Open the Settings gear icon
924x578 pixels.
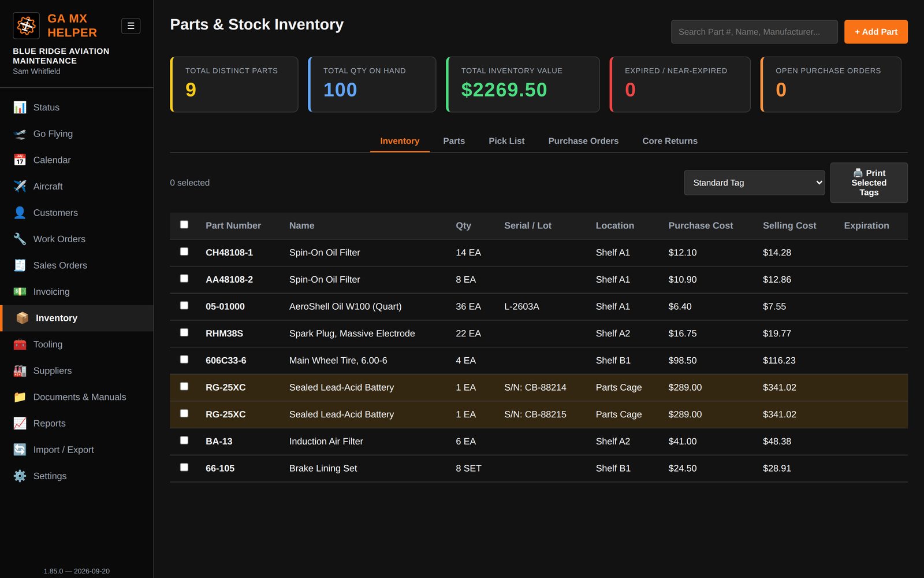coord(20,476)
